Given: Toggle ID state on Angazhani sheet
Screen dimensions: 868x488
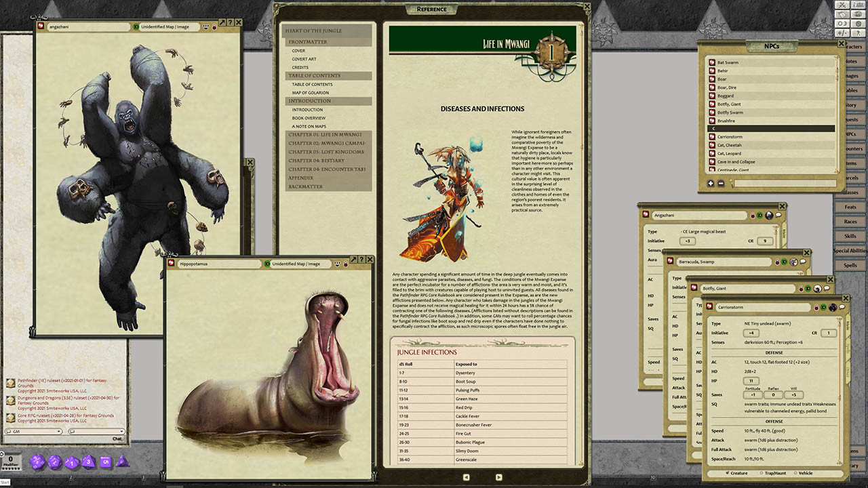Looking at the screenshot, I should pyautogui.click(x=760, y=215).
